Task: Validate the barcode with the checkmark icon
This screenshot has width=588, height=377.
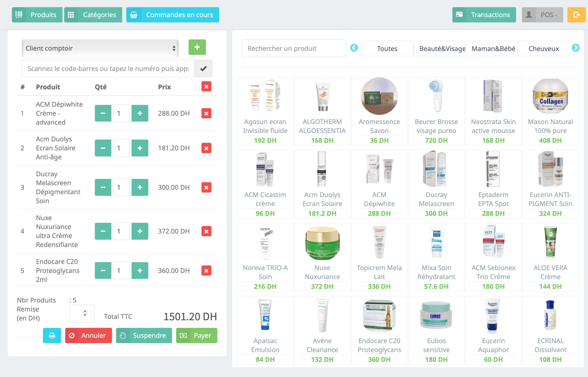Action: pyautogui.click(x=203, y=69)
